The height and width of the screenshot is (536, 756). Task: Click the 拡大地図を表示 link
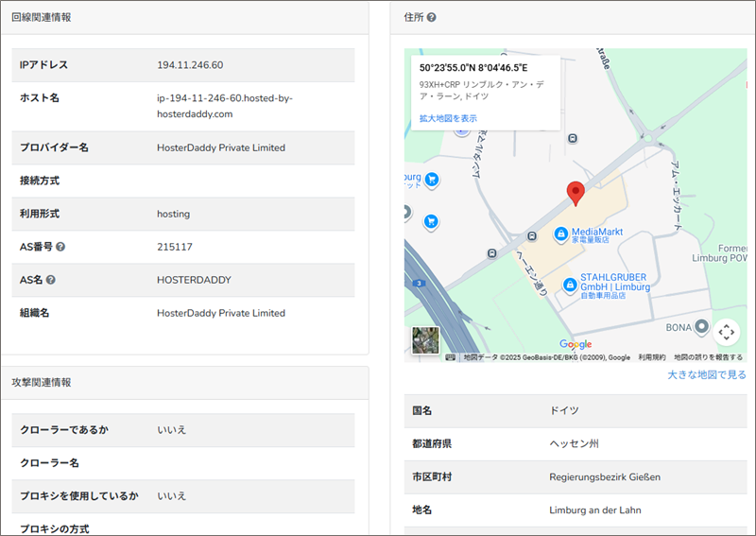[448, 118]
